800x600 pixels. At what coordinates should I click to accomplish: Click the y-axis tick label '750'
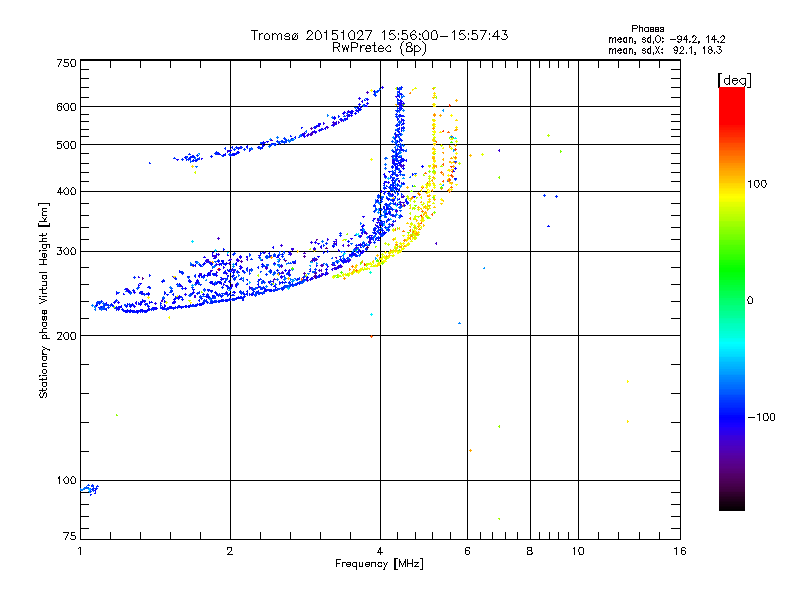pyautogui.click(x=66, y=63)
